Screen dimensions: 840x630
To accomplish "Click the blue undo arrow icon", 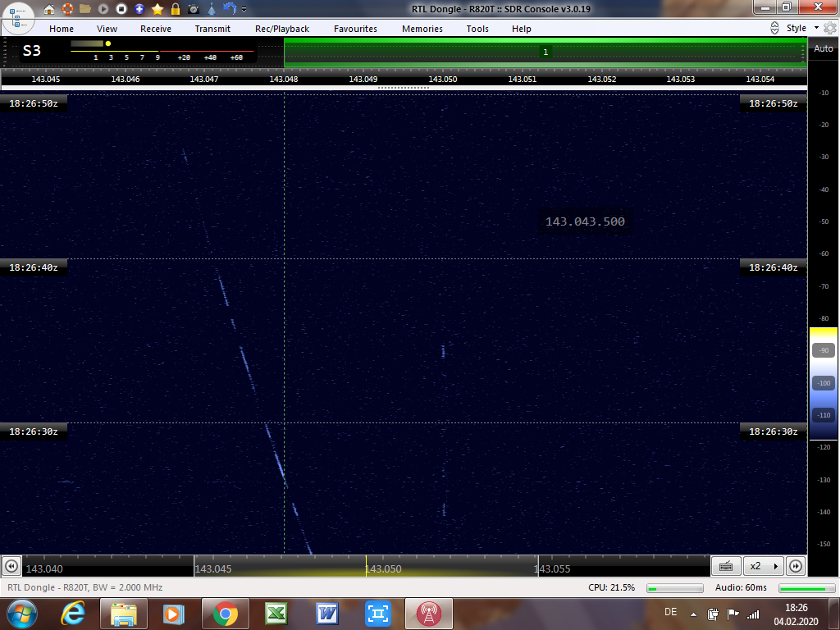I will 230,9.
